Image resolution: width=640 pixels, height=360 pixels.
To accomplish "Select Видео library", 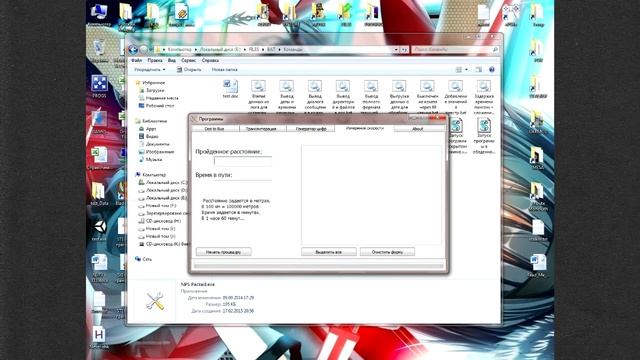I will pyautogui.click(x=149, y=137).
